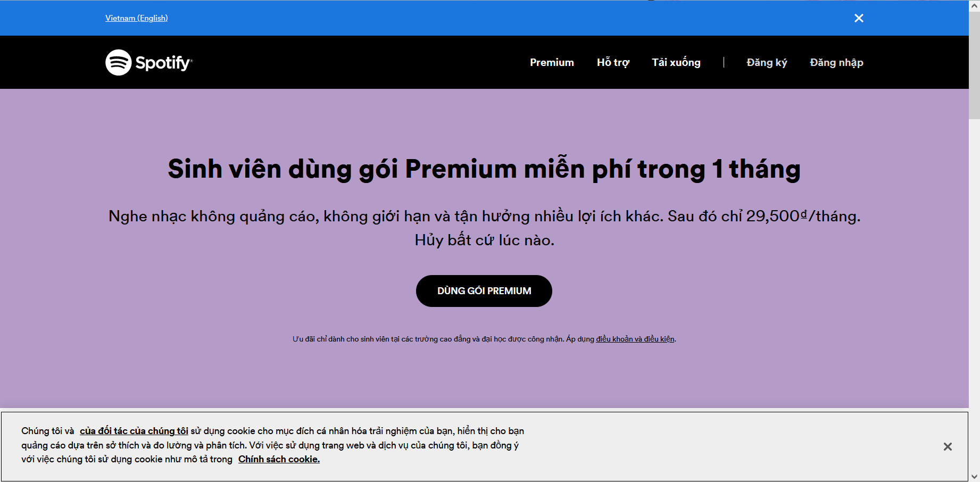
Task: Open Tải xuống page
Action: click(x=676, y=62)
